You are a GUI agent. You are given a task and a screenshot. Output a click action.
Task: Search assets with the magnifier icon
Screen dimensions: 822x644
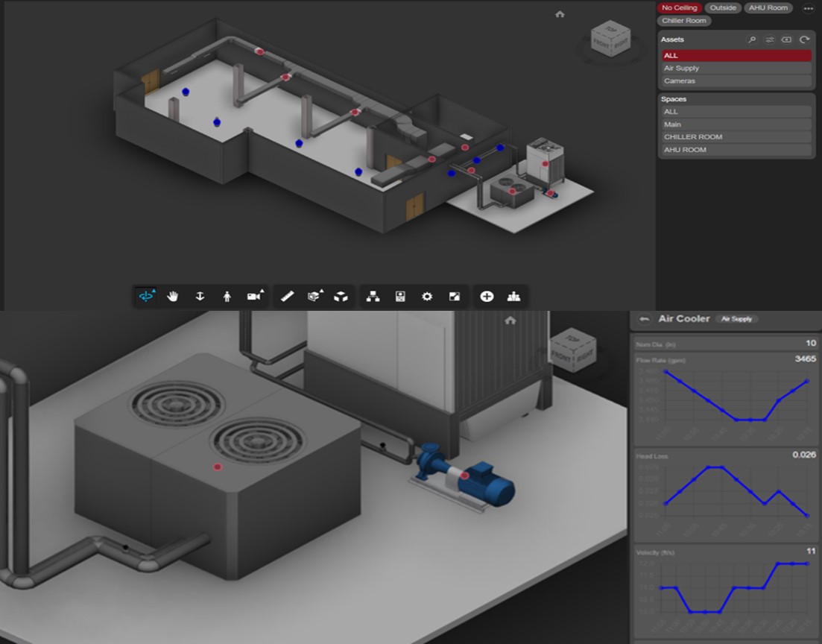[x=752, y=40]
